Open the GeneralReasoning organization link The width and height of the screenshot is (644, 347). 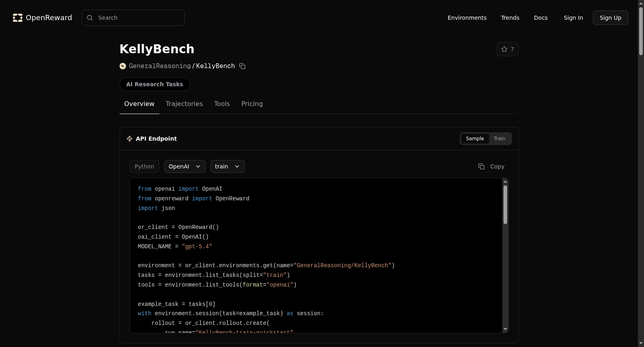[x=160, y=66]
